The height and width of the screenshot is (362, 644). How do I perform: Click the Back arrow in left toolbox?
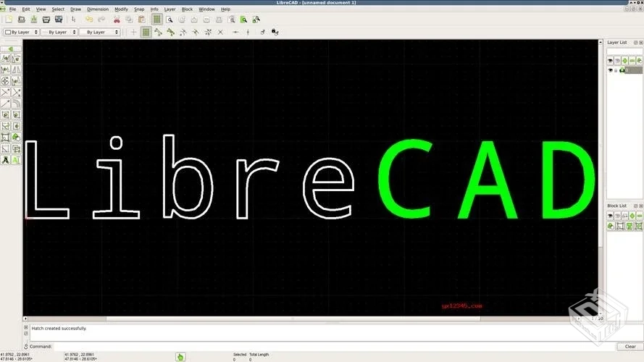(11, 49)
